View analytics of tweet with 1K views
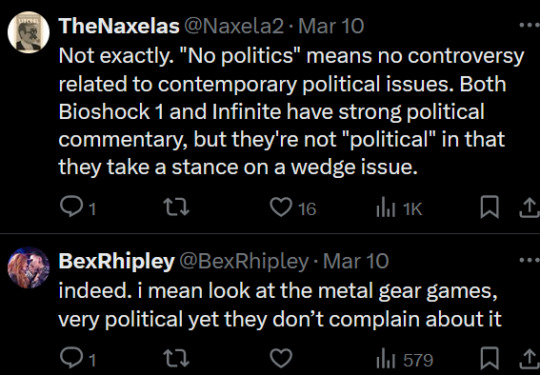The width and height of the screenshot is (540, 375). click(399, 208)
